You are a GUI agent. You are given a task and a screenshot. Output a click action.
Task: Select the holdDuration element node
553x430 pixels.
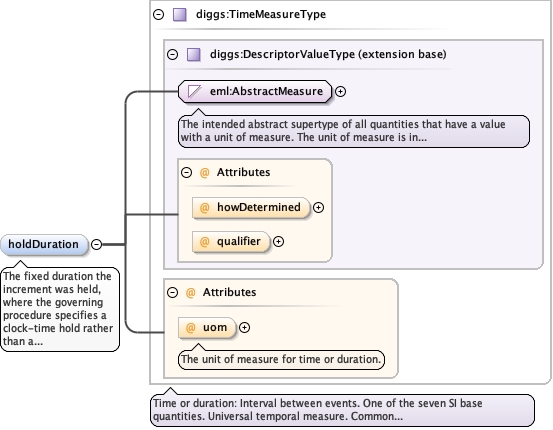click(x=44, y=244)
